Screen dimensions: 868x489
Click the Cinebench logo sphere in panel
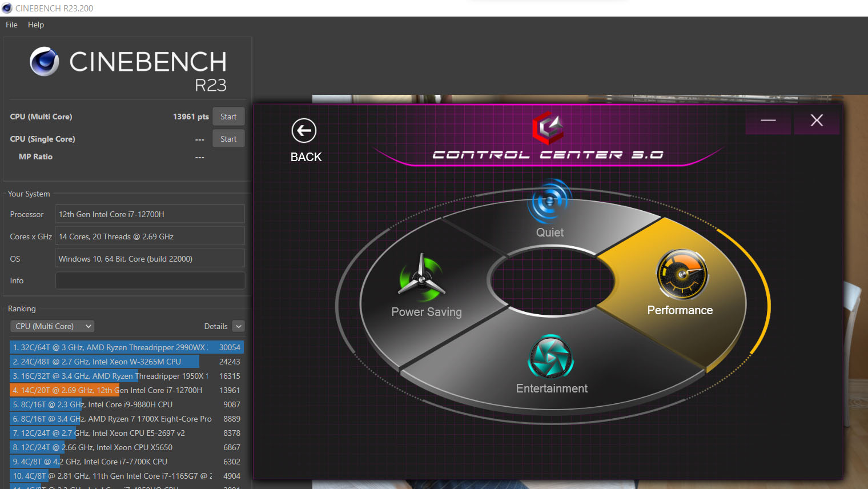point(45,62)
